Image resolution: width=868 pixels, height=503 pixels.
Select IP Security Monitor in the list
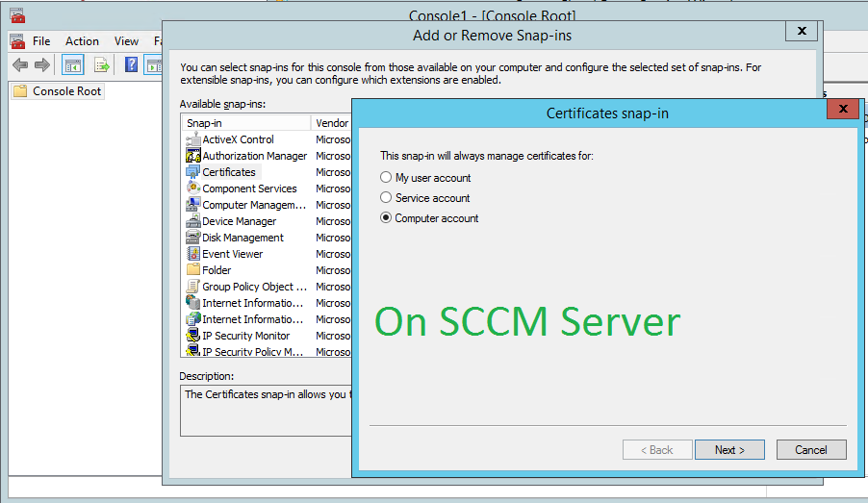(x=245, y=336)
